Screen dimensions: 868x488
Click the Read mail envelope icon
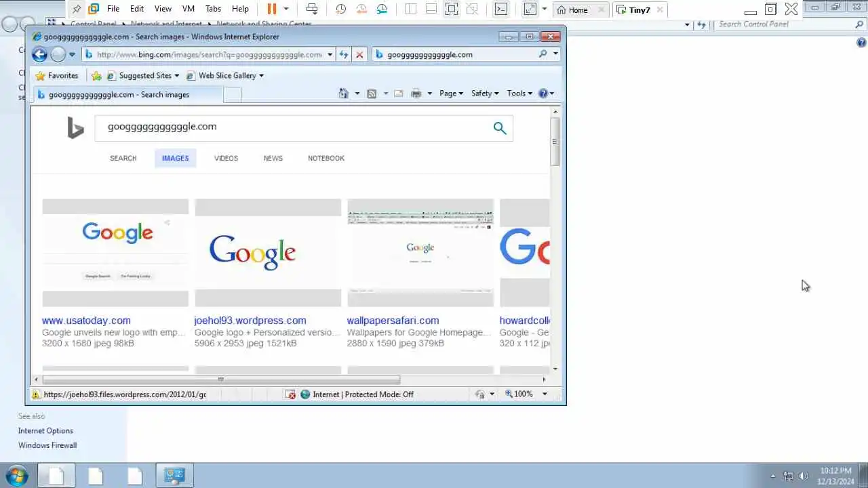(x=399, y=94)
